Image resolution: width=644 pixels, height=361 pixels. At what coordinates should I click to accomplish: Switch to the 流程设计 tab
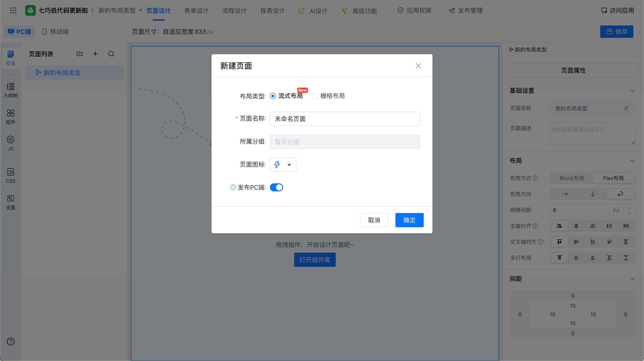[x=234, y=11]
